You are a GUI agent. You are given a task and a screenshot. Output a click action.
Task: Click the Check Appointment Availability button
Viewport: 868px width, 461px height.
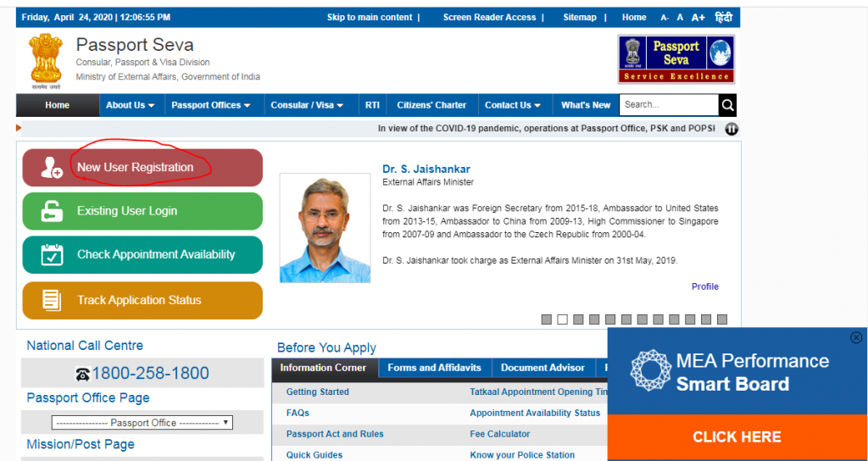[x=142, y=254]
